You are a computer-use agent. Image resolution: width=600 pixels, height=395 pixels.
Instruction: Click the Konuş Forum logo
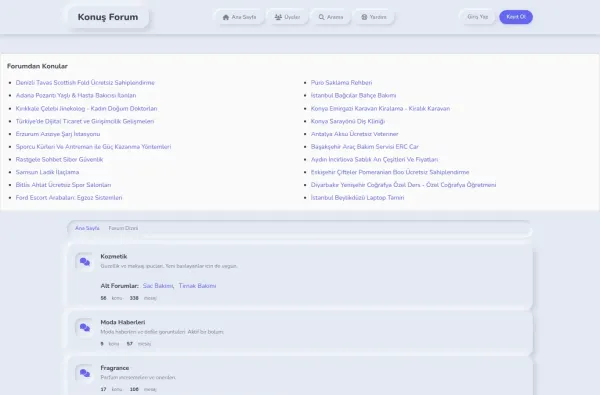click(x=108, y=17)
